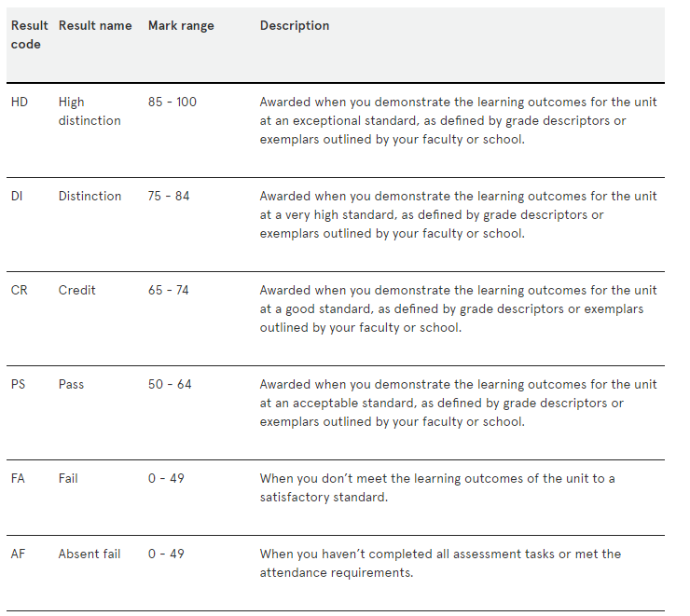This screenshot has height=616, width=690.
Task: Click the "Credit" result name
Action: tap(77, 290)
